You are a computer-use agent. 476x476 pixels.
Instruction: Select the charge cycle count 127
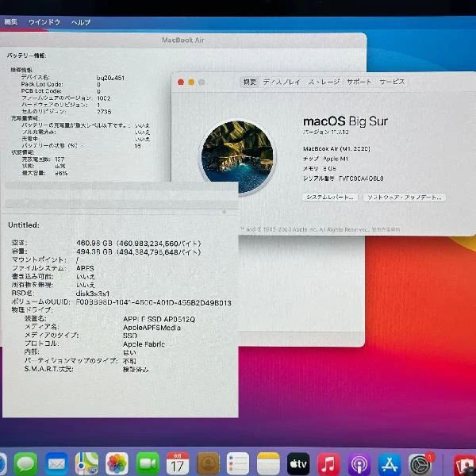59,159
